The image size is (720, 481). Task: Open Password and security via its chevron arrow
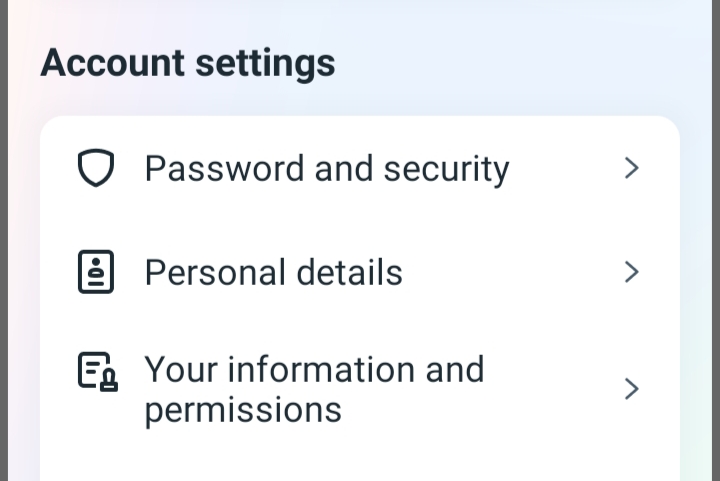pyautogui.click(x=632, y=168)
